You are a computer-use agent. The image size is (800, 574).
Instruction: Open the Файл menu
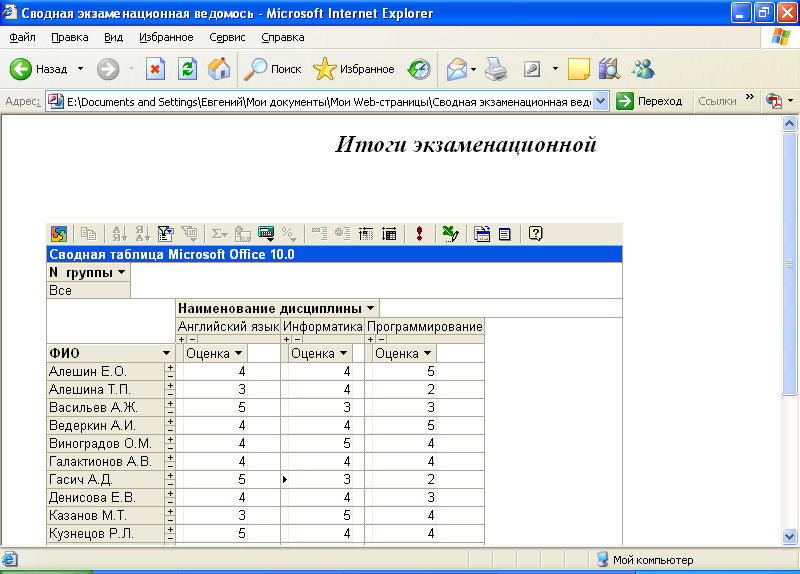point(22,37)
